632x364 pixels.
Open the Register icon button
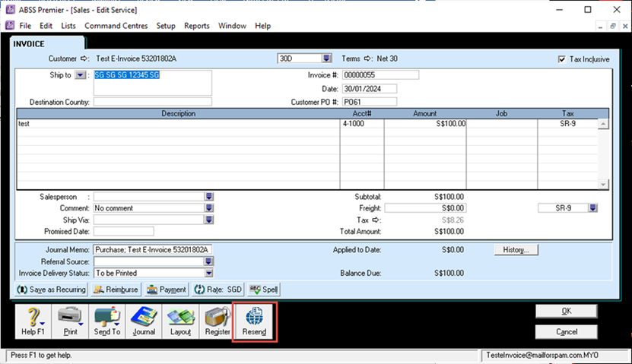[x=218, y=315]
